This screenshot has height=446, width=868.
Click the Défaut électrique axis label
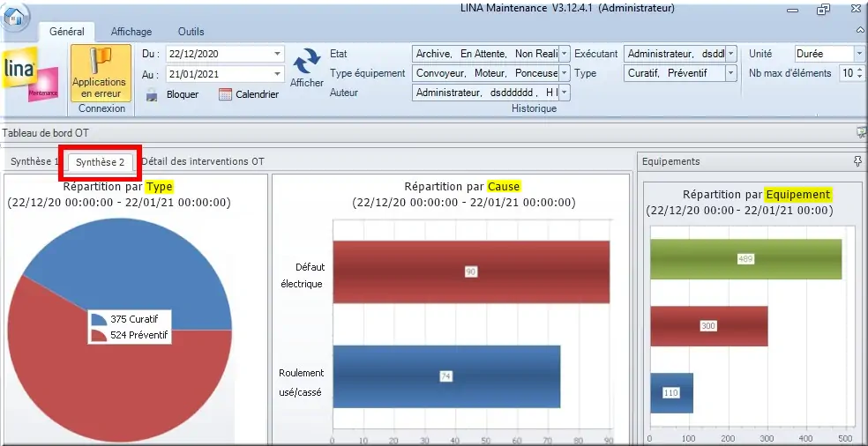point(303,276)
